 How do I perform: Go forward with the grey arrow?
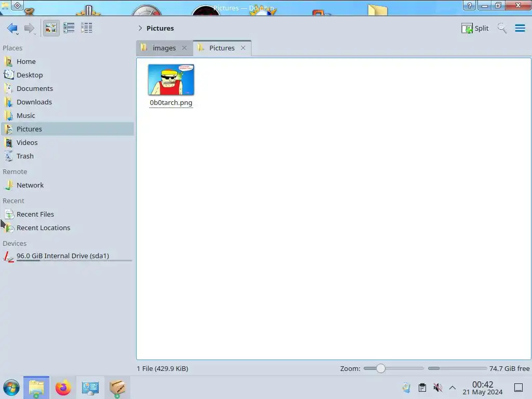pos(29,28)
